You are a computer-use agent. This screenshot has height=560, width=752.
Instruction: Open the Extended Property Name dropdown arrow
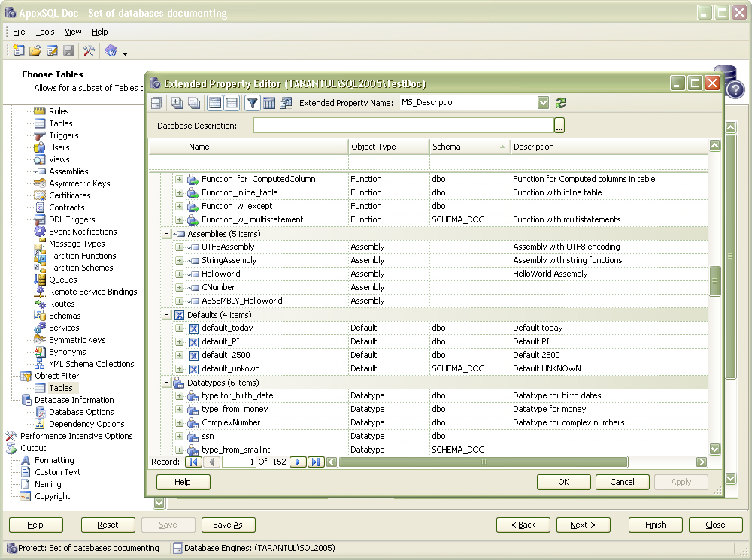pyautogui.click(x=543, y=102)
